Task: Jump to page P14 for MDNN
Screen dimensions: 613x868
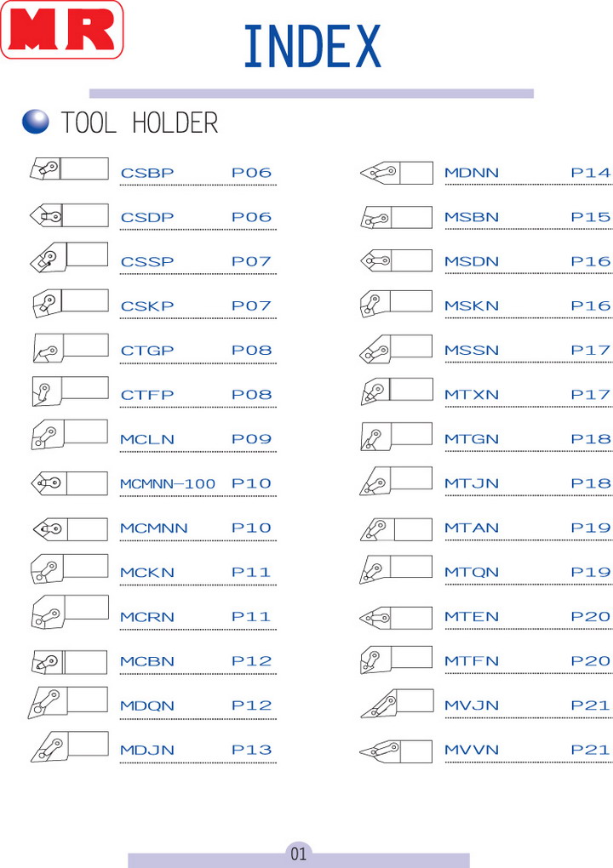Action: click(591, 174)
